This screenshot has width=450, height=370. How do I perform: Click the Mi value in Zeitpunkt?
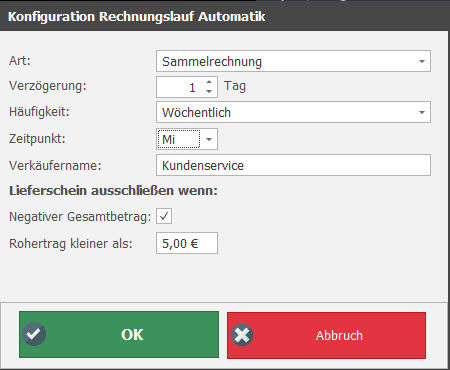coord(169,139)
